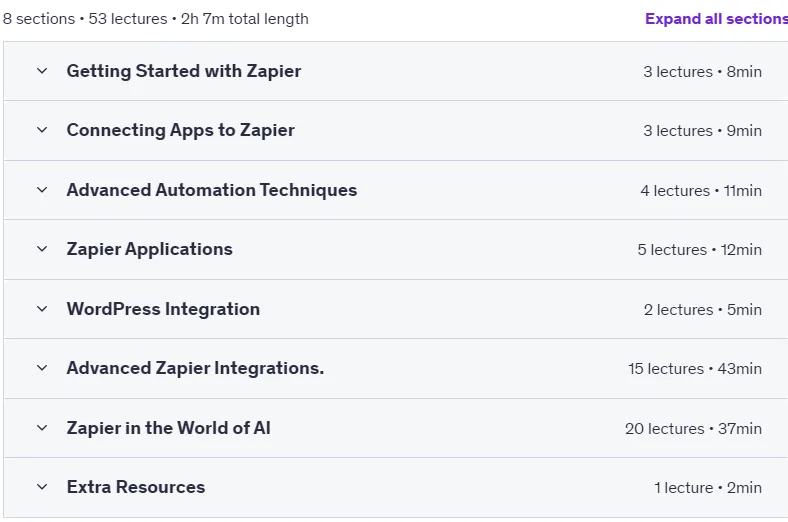Toggle the WordPress Integration chevron arrow
This screenshot has height=522, width=788.
42,309
